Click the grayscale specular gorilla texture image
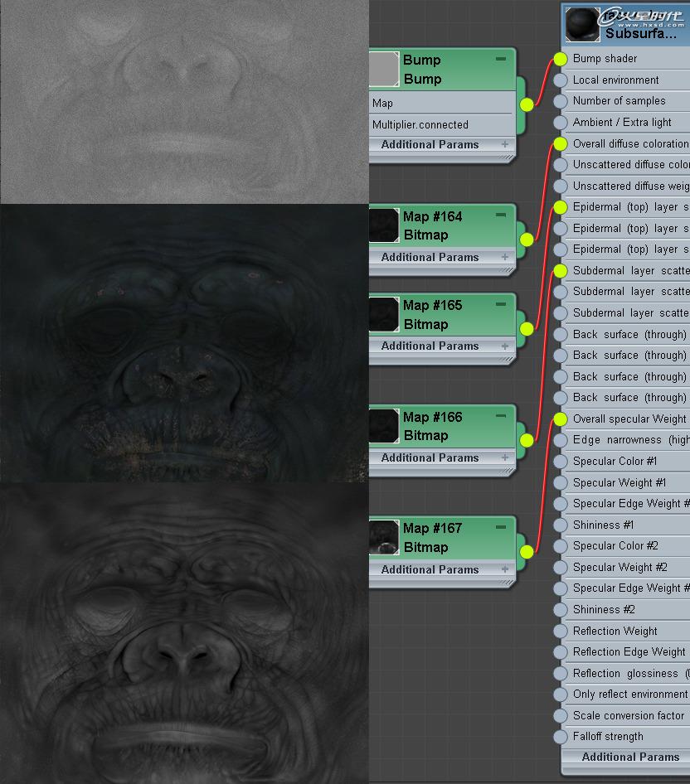The width and height of the screenshot is (690, 784). point(184,633)
